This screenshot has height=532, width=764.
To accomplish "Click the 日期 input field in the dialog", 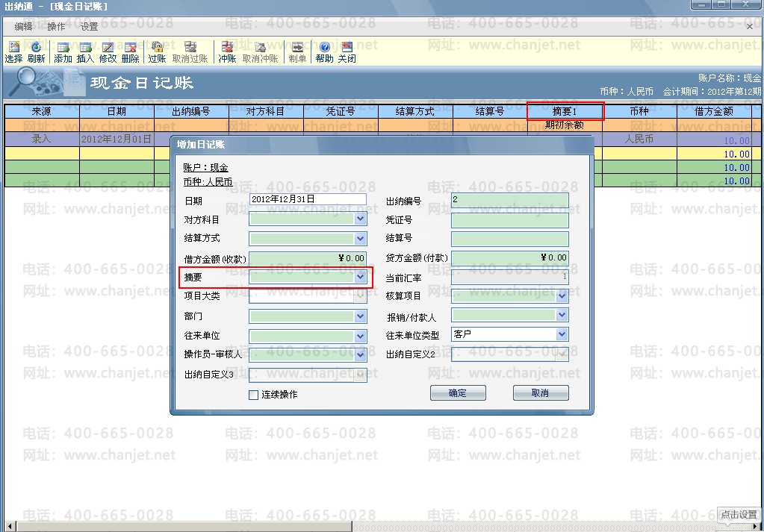I will pyautogui.click(x=308, y=199).
